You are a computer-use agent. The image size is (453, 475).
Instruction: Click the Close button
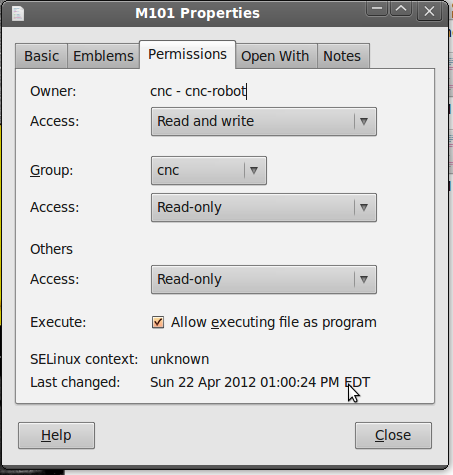click(x=393, y=435)
